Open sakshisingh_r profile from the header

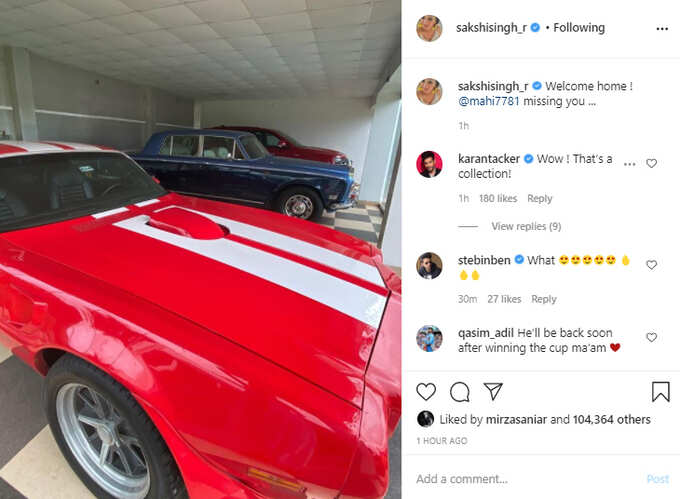pos(491,28)
